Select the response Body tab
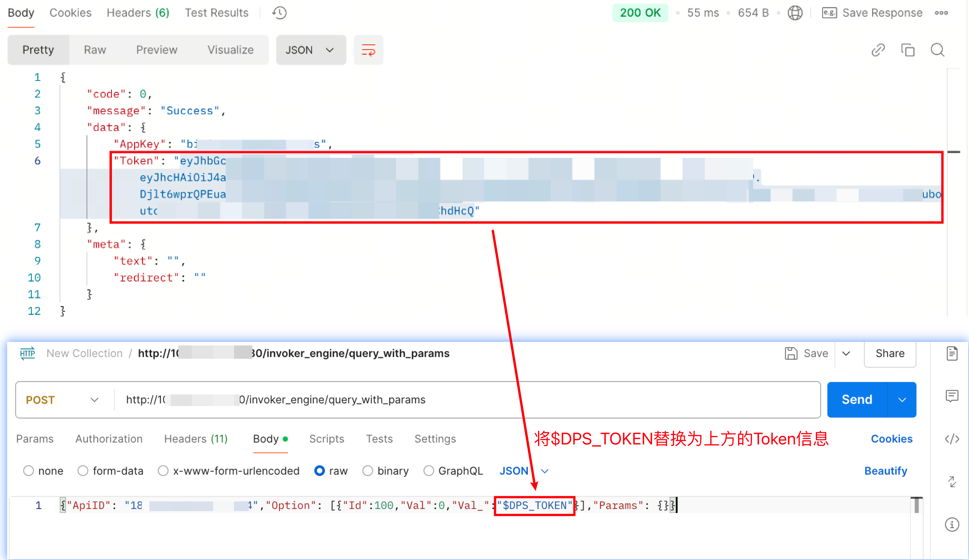Viewport: 969px width, 560px height. pyautogui.click(x=21, y=13)
